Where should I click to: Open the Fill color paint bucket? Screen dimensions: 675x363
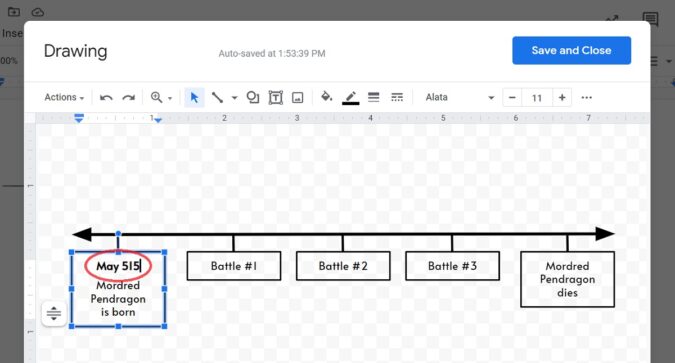pos(326,97)
